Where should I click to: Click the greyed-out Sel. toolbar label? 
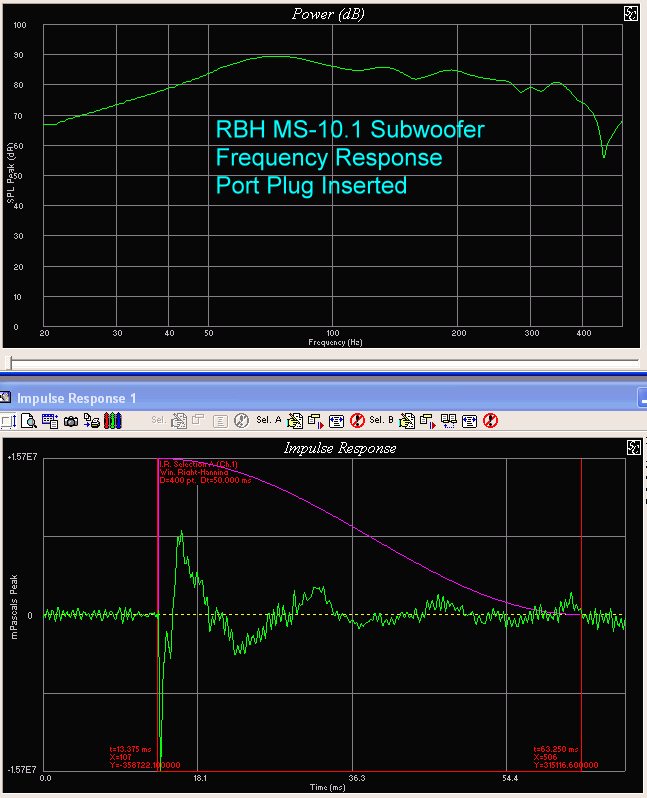[x=158, y=420]
